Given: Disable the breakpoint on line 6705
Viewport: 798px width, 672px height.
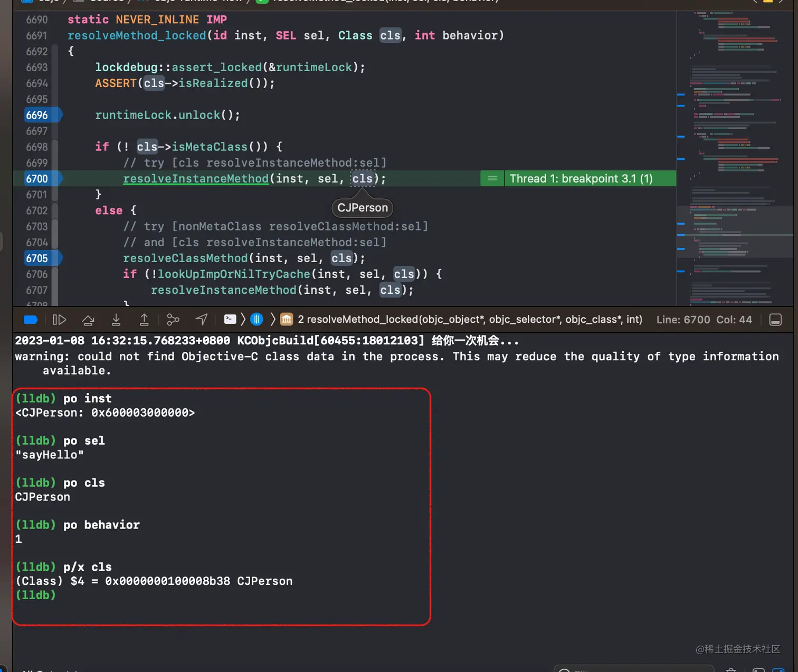Looking at the screenshot, I should point(43,258).
